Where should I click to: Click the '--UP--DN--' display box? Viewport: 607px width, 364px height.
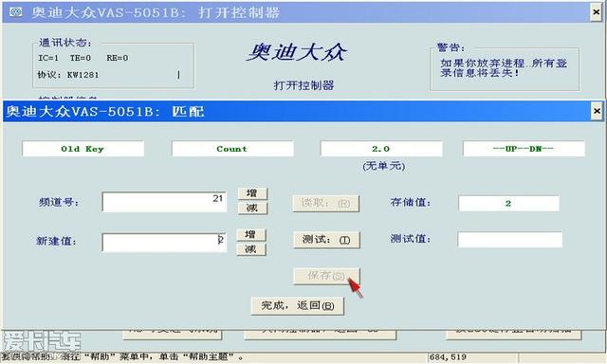pyautogui.click(x=524, y=149)
